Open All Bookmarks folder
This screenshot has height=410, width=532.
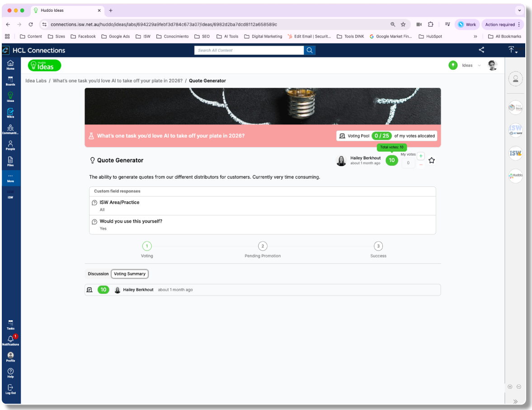click(x=504, y=36)
